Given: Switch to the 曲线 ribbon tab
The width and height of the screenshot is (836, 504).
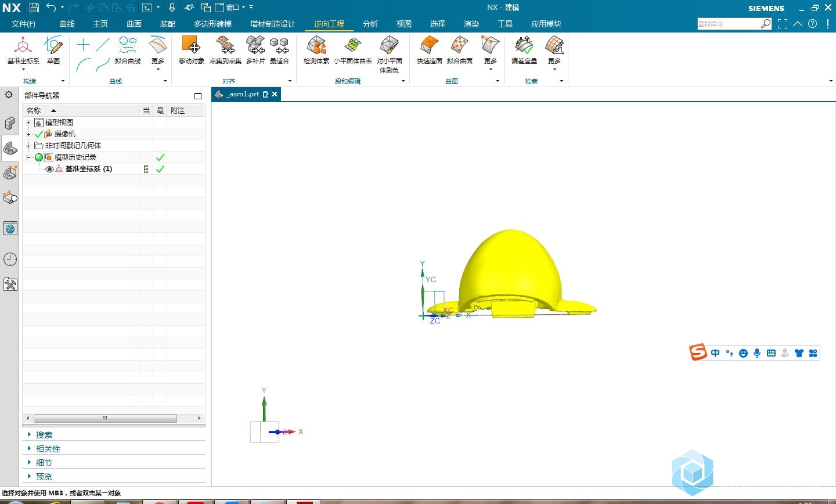Looking at the screenshot, I should pos(67,24).
